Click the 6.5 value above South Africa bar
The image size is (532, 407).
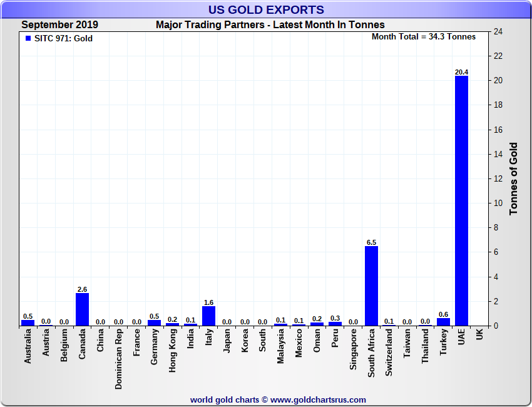click(x=371, y=242)
